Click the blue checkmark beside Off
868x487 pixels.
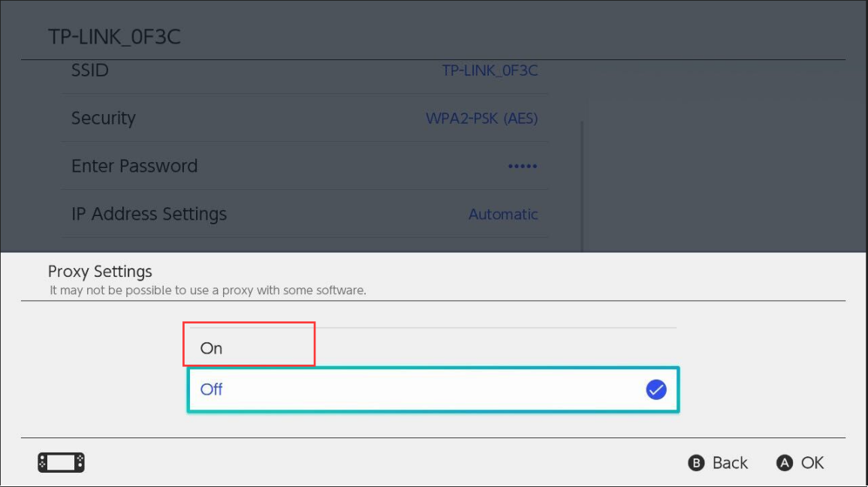click(x=656, y=389)
